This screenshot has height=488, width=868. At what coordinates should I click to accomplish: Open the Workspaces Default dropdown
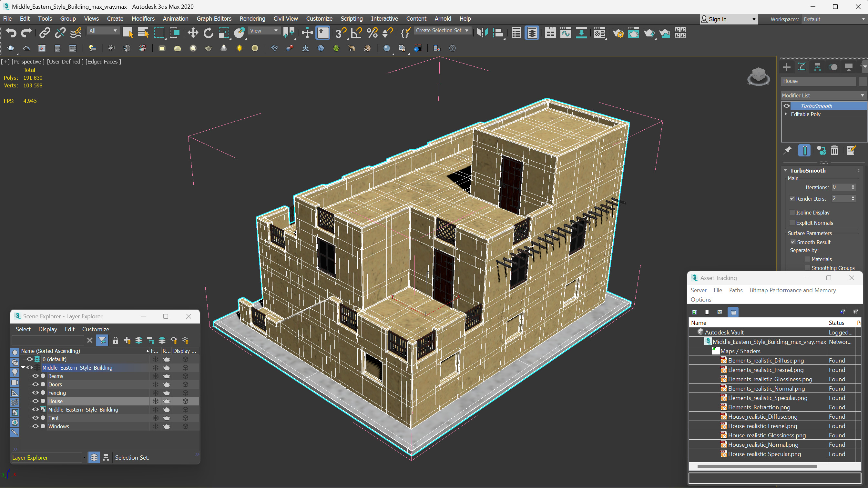coord(834,20)
